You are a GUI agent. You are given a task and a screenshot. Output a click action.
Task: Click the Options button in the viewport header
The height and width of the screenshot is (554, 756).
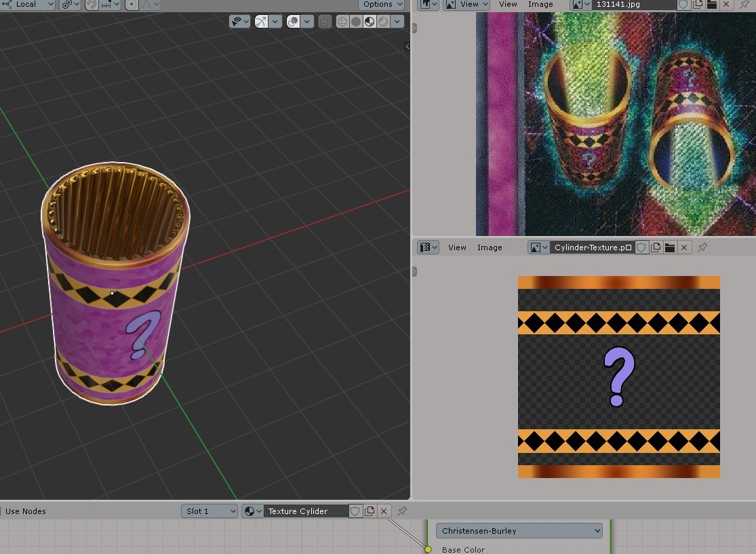[x=381, y=5]
